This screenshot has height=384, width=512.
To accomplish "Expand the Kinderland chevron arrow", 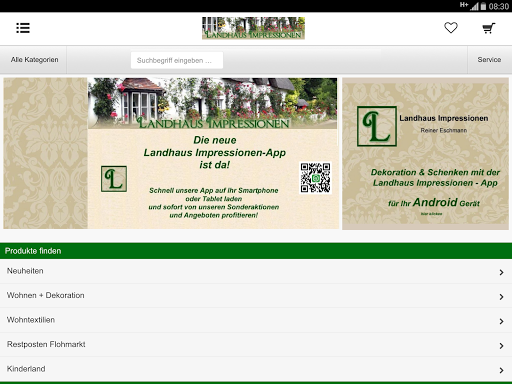I will point(501,370).
